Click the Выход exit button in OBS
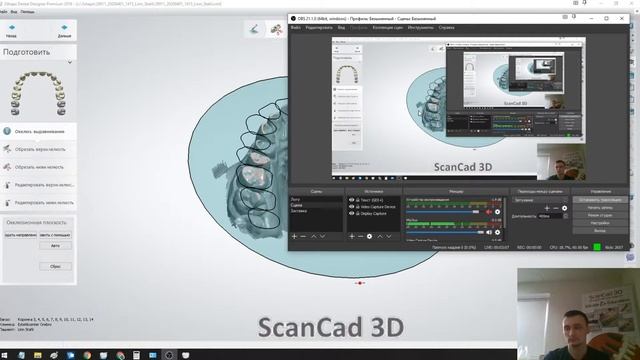This screenshot has width=640, height=360. point(600,231)
